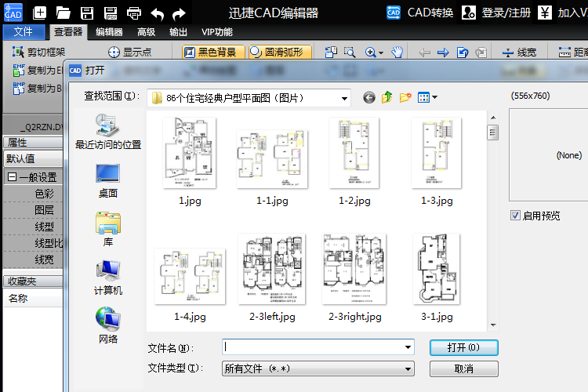
Task: Click the save floppy disk icon
Action: coord(87,13)
